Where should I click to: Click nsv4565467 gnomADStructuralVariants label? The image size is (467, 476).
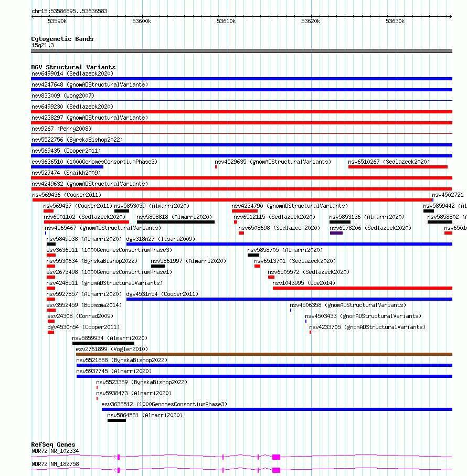tap(103, 228)
